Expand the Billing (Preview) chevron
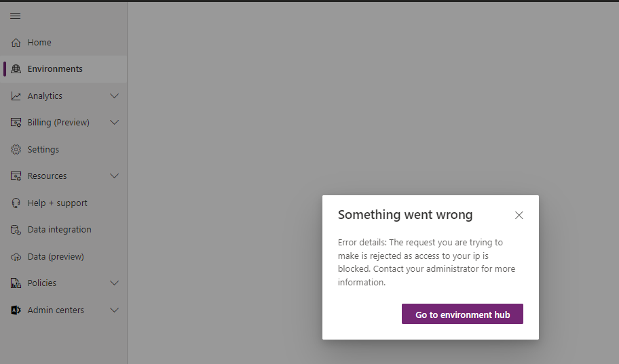The width and height of the screenshot is (619, 364). [114, 122]
